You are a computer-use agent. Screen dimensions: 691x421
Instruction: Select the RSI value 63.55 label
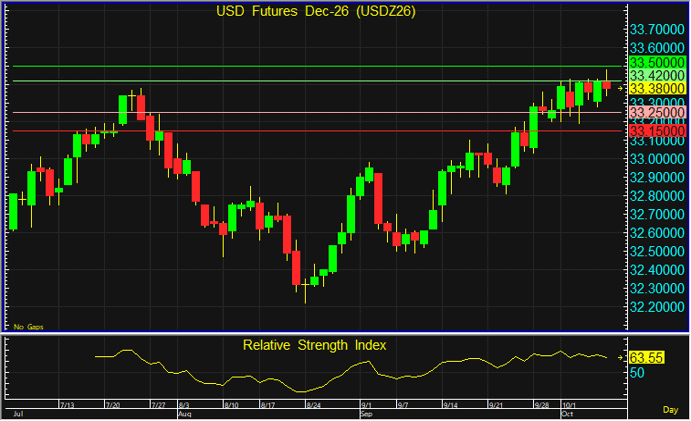[x=646, y=358]
